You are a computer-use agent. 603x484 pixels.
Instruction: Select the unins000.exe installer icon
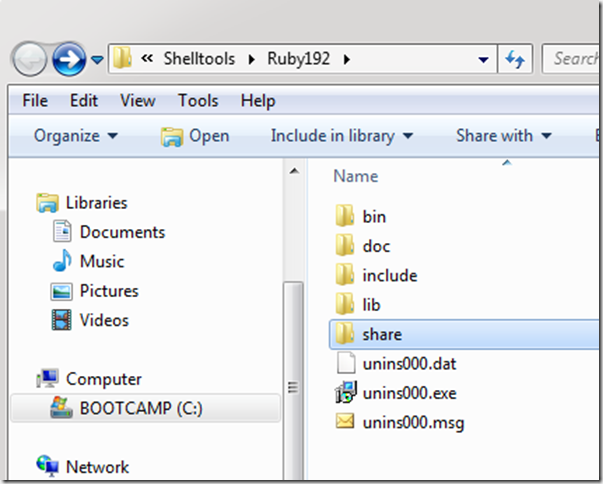[345, 393]
